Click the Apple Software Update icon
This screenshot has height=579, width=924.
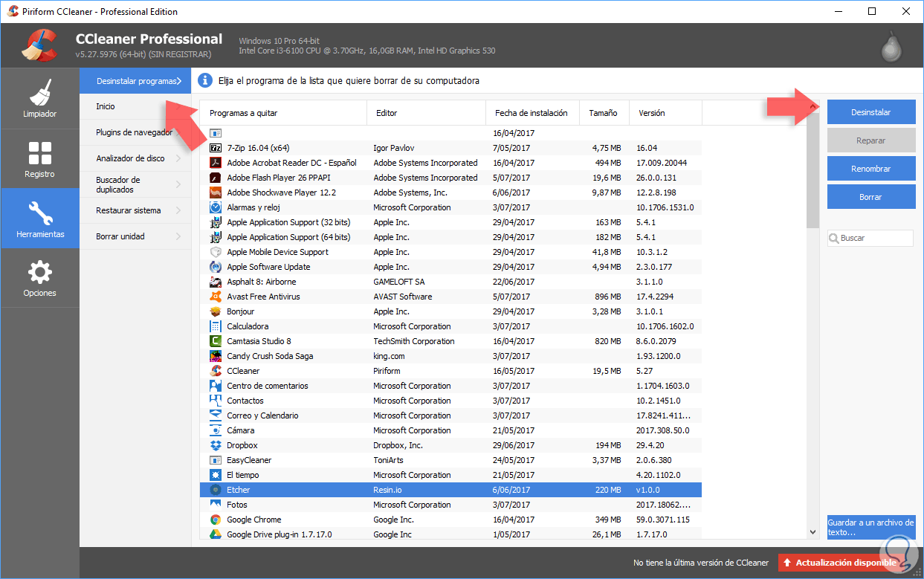(x=216, y=267)
